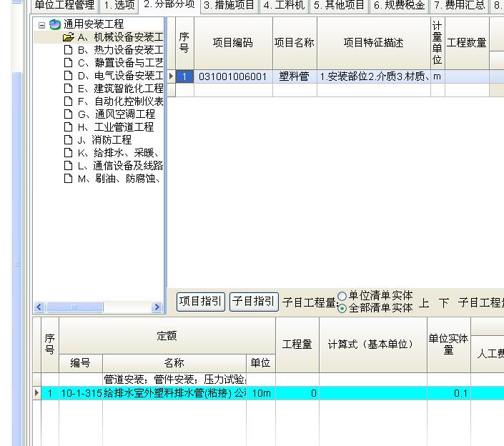This screenshot has height=446, width=504.
Task: Click unit cell m in bill row
Action: (x=438, y=76)
